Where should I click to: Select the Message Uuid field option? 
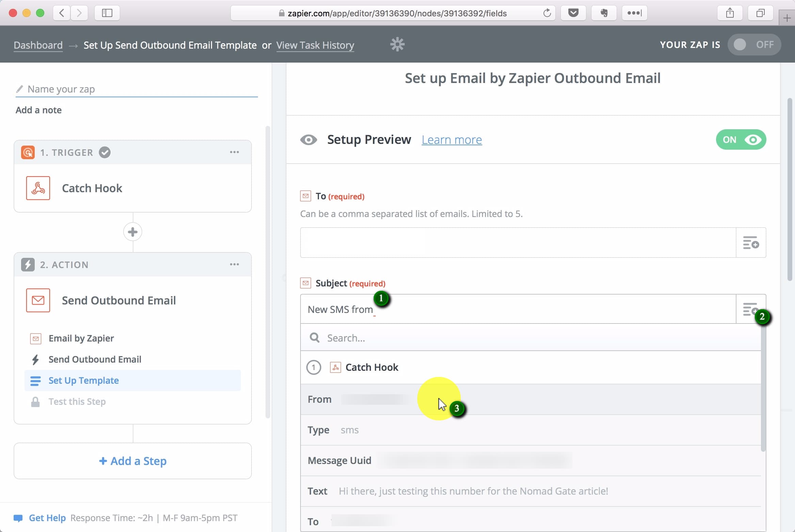531,461
